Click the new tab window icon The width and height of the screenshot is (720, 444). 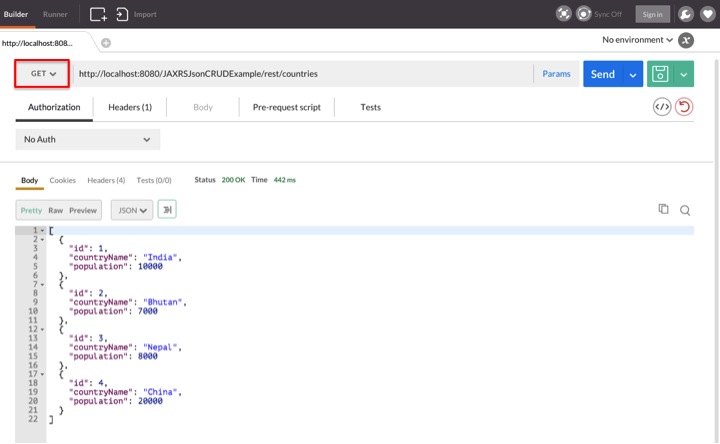(98, 14)
